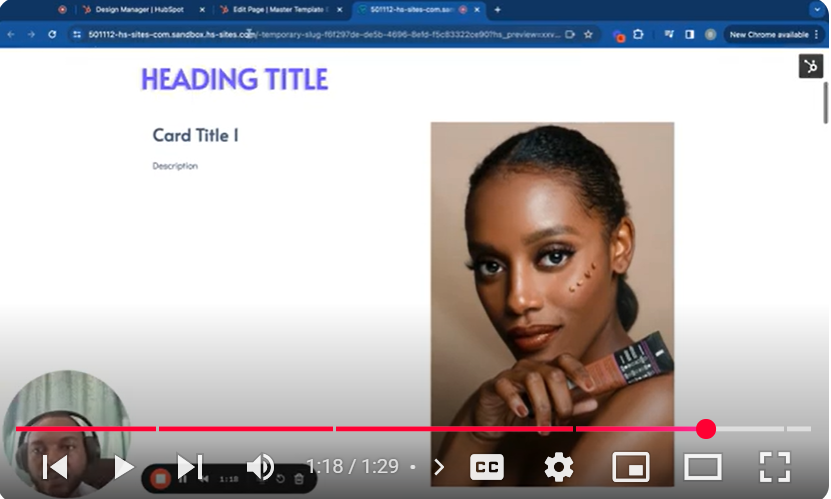Toggle closed captions with the CC button
Image resolution: width=831 pixels, height=499 pixels.
tap(487, 467)
